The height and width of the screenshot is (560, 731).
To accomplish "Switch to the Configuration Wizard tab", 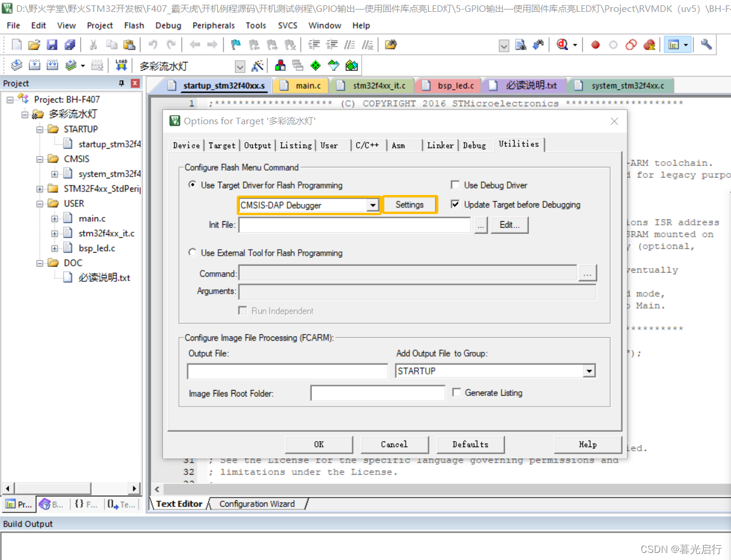I will 257,504.
